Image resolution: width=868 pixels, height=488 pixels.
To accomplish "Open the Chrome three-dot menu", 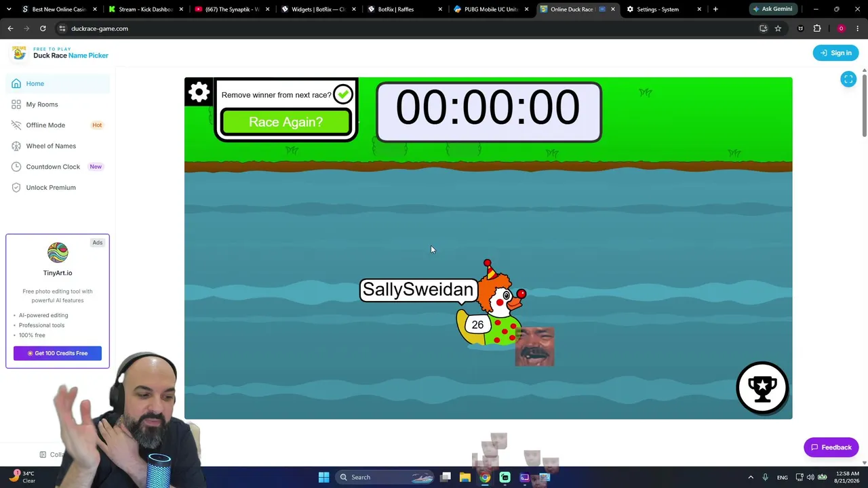I will click(x=858, y=28).
